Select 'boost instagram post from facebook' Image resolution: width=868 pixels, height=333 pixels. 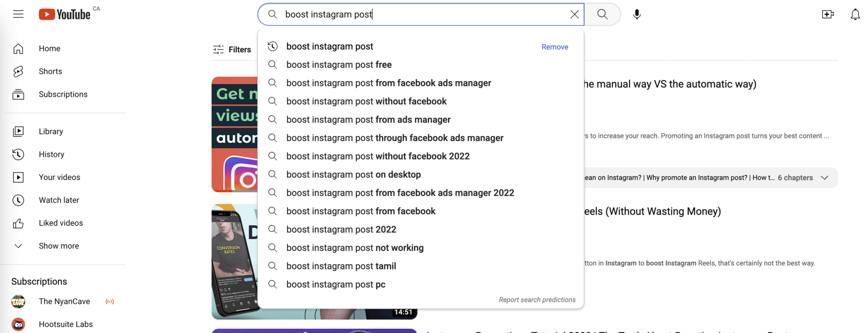pos(420,211)
